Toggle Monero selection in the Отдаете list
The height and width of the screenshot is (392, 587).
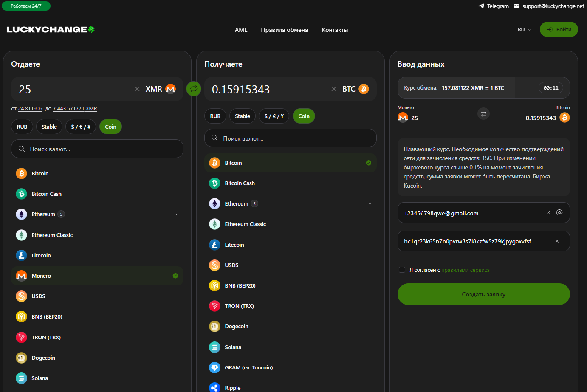[97, 276]
